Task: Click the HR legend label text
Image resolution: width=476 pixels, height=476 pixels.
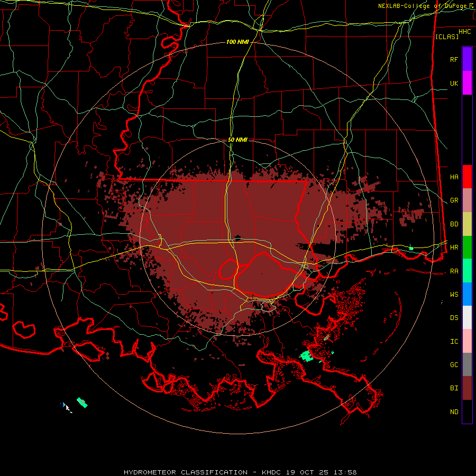Action: pyautogui.click(x=454, y=248)
